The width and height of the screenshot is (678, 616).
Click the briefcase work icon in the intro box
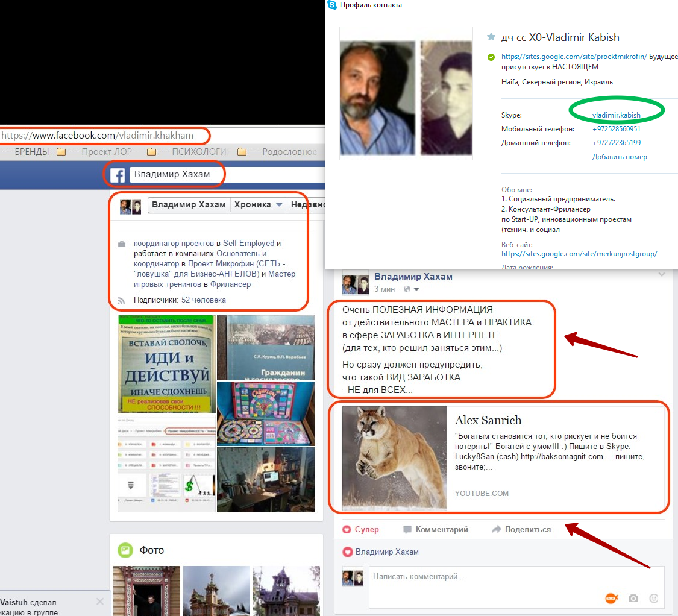pyautogui.click(x=122, y=244)
